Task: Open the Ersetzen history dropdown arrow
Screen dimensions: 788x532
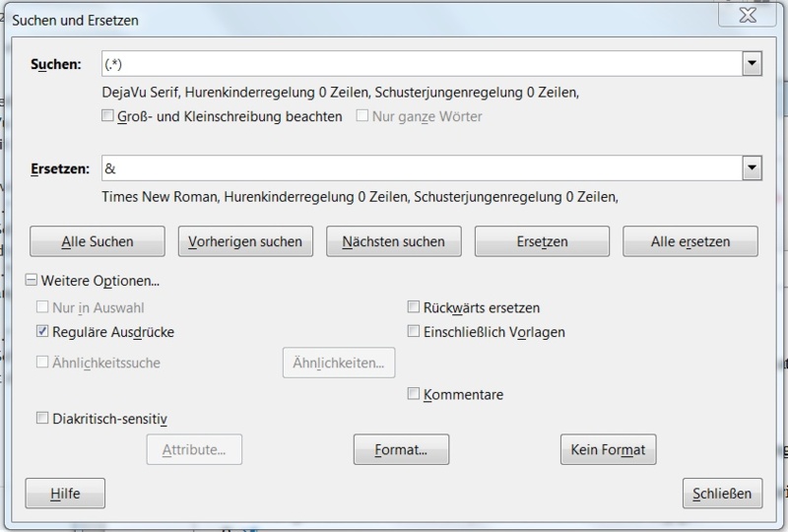Action: pos(753,168)
